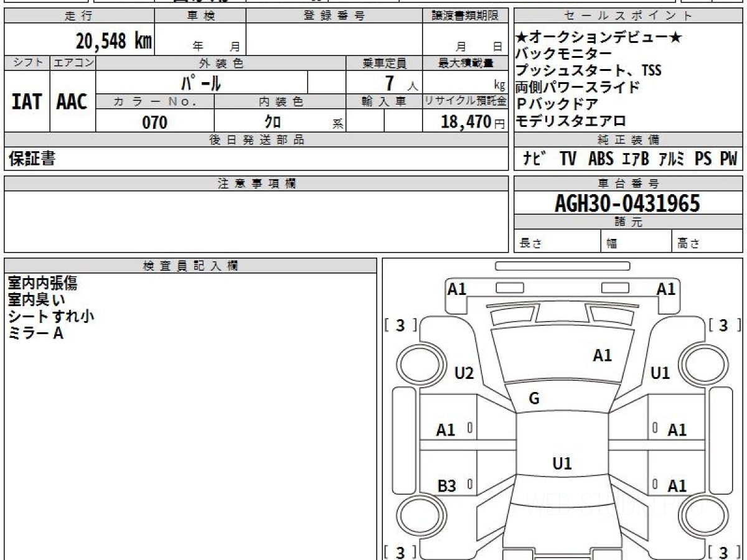Select the ABS equipment entry

[x=601, y=159]
